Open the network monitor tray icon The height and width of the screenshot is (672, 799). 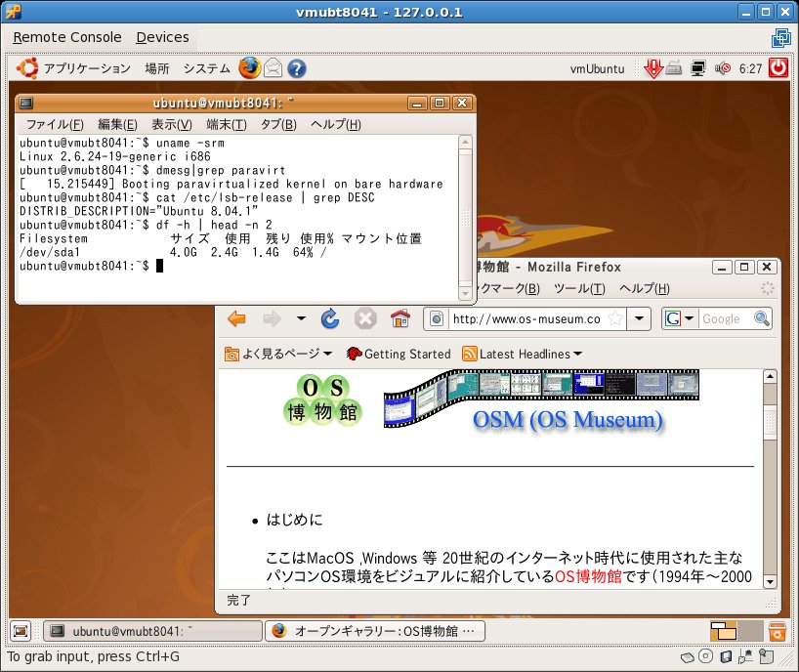click(x=698, y=68)
